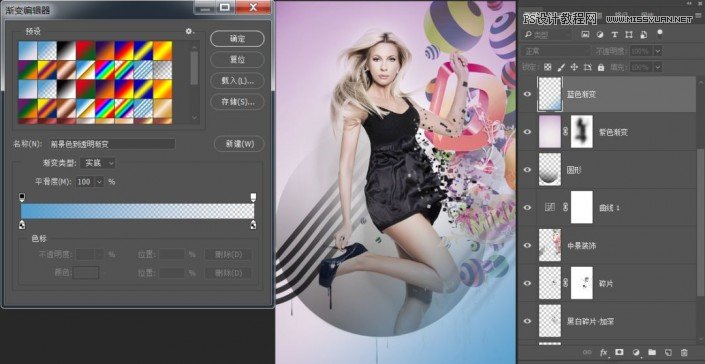Hide the 紫色渐变 layer

pos(528,132)
